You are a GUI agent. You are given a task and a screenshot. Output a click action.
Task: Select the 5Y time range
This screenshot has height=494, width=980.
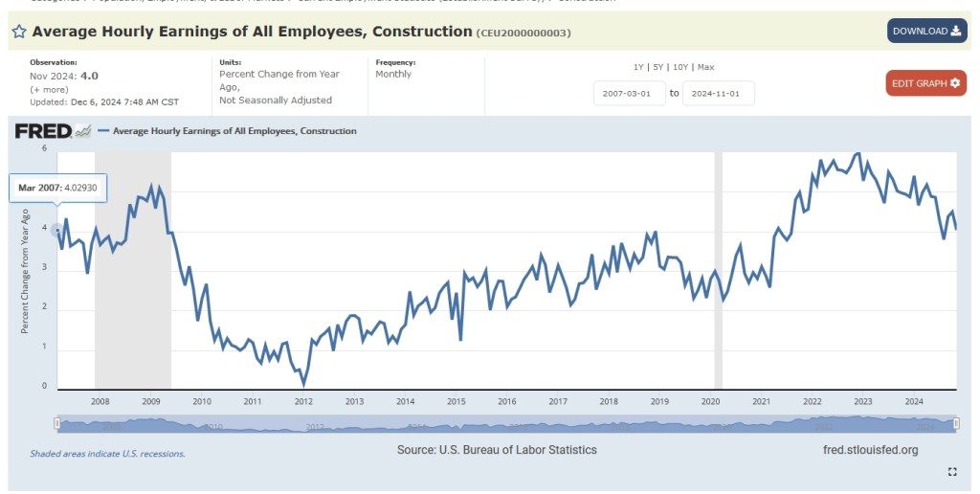657,67
